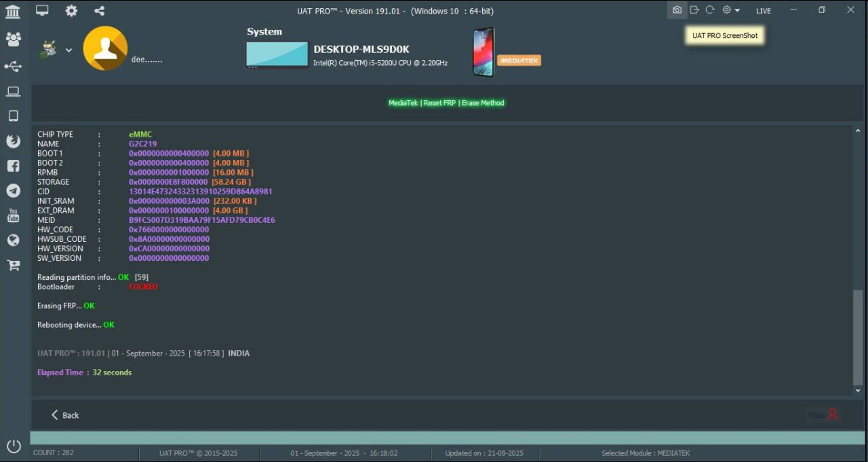Go Back to the previous screen
868x462 pixels.
65,415
